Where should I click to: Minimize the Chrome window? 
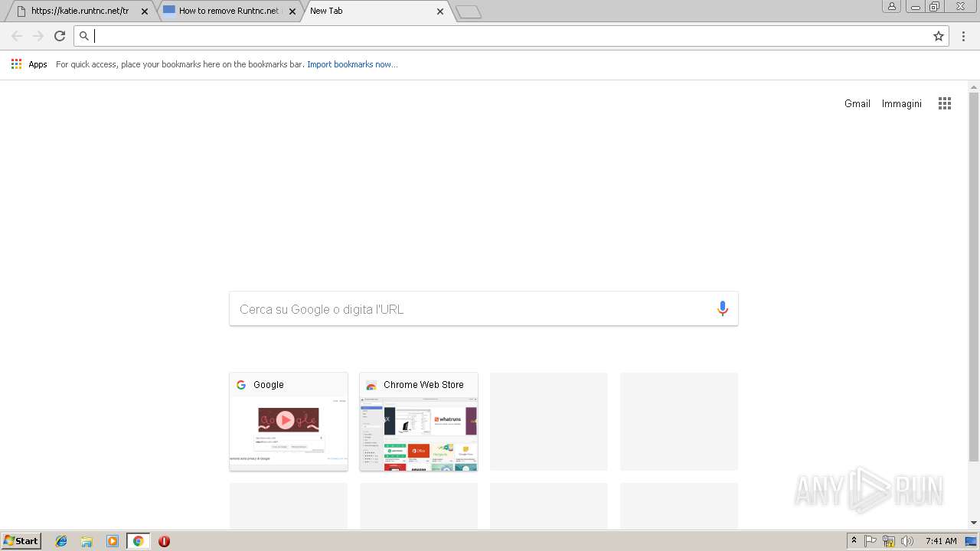(915, 7)
